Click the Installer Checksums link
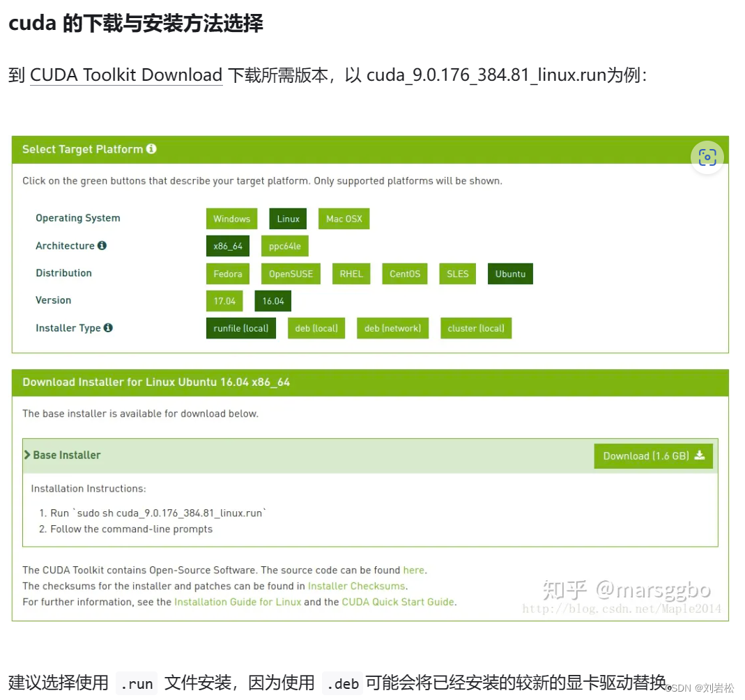 click(x=356, y=586)
